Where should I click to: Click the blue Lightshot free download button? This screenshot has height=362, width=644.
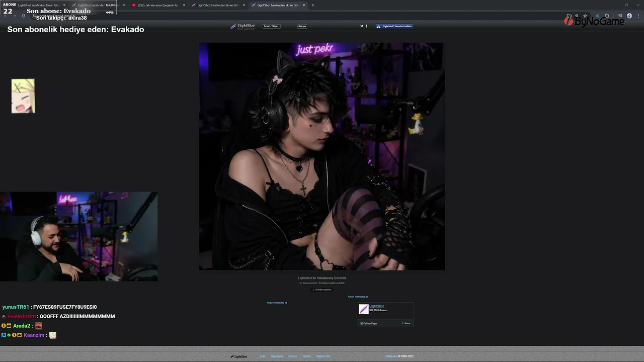tap(394, 26)
